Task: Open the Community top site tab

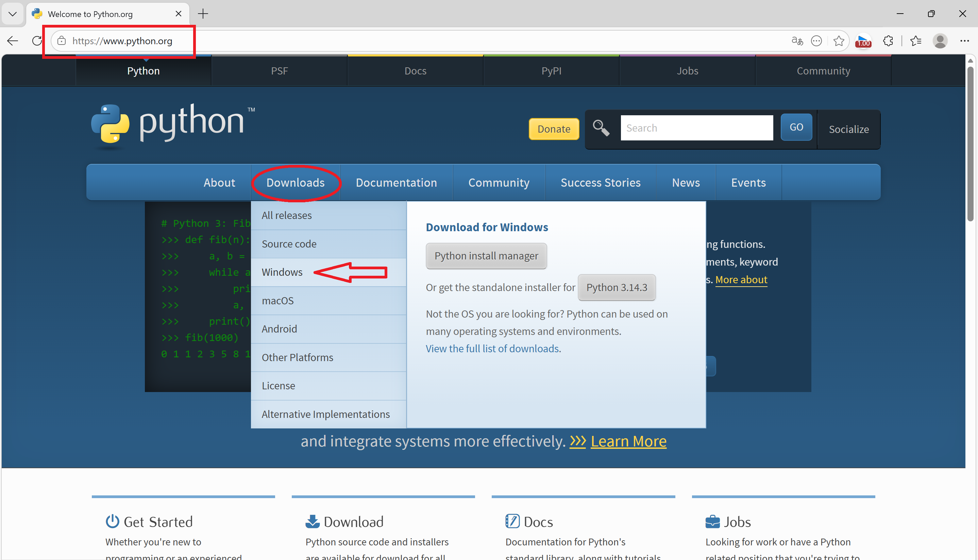Action: tap(823, 71)
